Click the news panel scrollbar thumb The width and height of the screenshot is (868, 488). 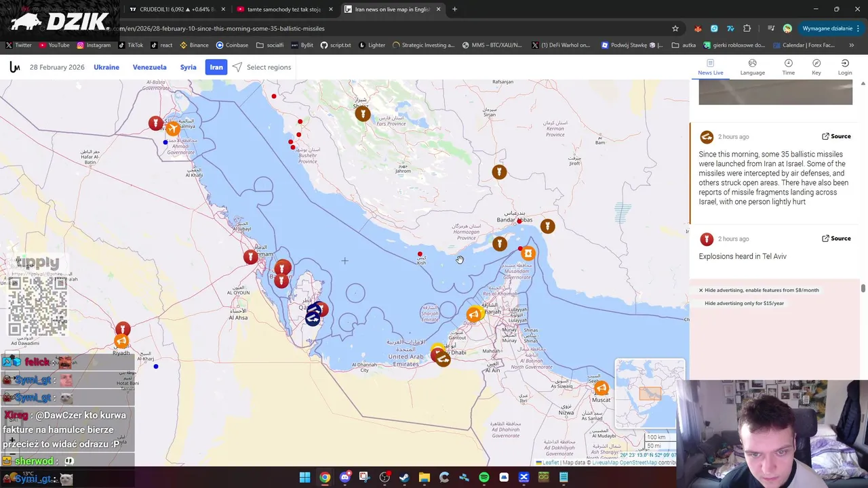pyautogui.click(x=863, y=289)
